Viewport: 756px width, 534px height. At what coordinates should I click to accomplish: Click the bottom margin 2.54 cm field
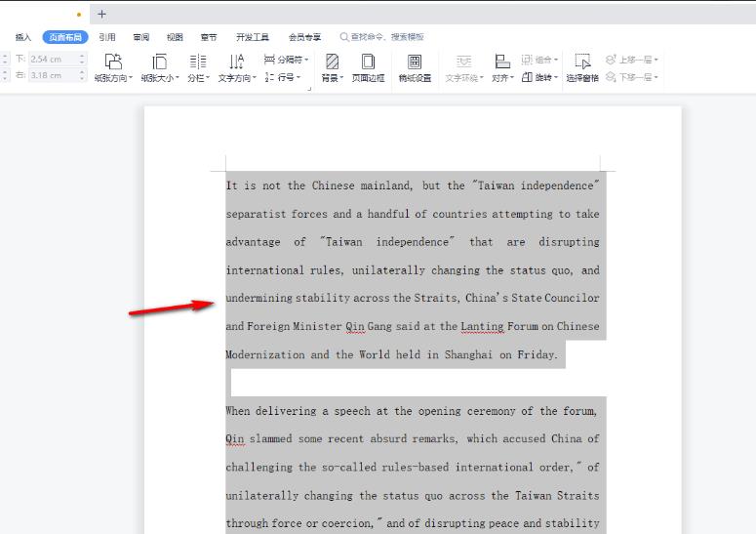point(54,59)
